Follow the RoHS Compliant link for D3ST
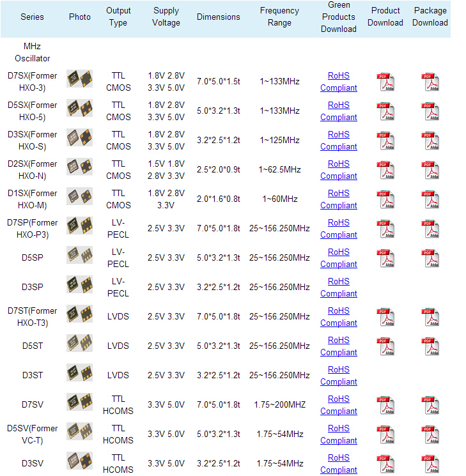This screenshot has width=466, height=476. pyautogui.click(x=338, y=376)
